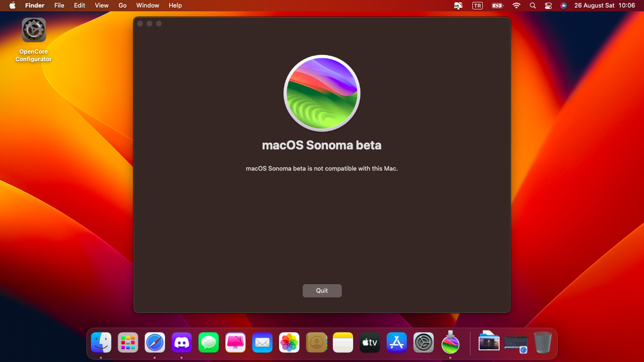
Task: Launch Safari from the Dock
Action: tap(155, 343)
